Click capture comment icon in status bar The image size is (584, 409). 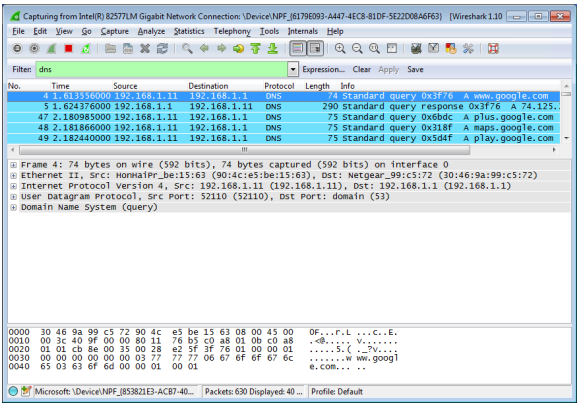(x=26, y=391)
